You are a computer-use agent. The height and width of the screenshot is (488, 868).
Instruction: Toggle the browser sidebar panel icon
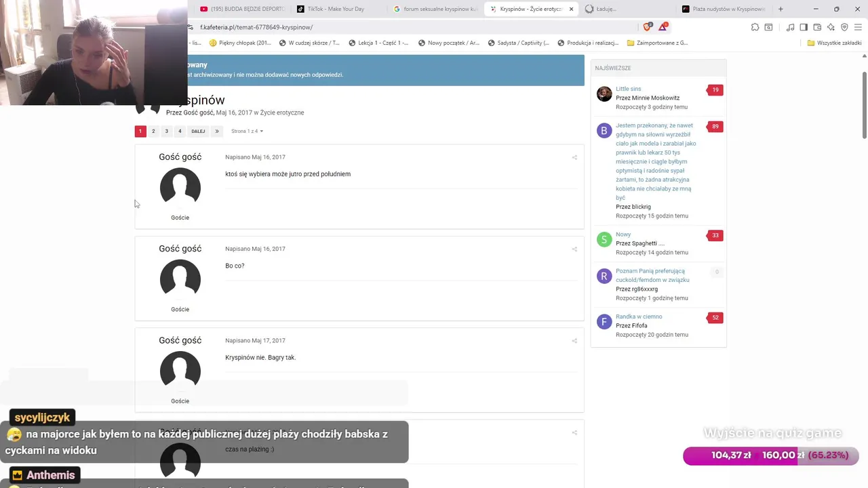[x=804, y=27]
